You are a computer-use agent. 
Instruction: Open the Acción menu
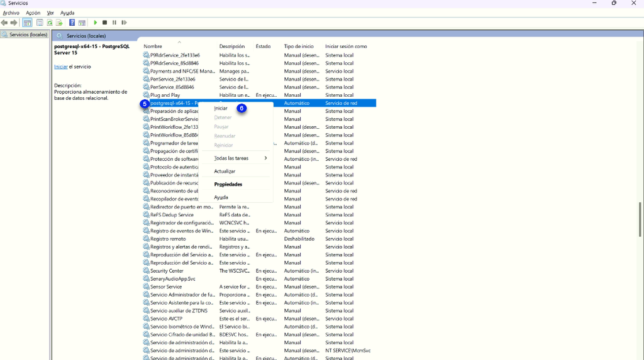coord(33,13)
